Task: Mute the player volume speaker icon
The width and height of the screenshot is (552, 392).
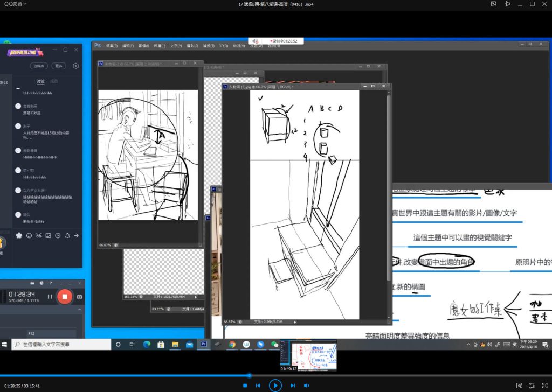Action: coord(307,386)
